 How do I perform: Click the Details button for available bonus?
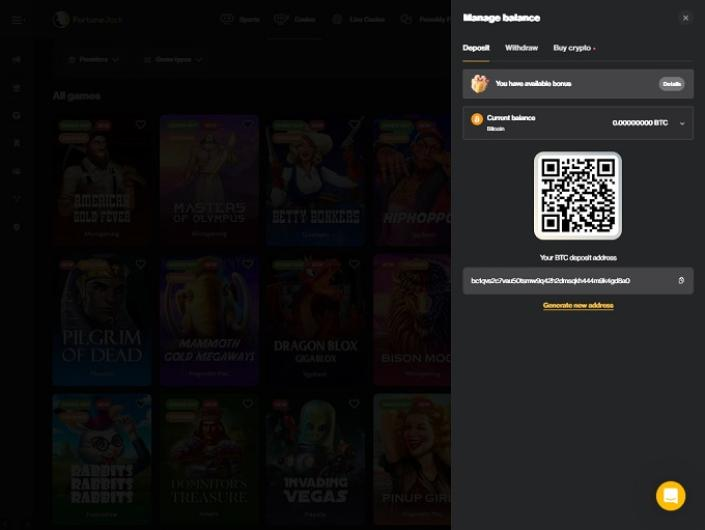coord(671,84)
